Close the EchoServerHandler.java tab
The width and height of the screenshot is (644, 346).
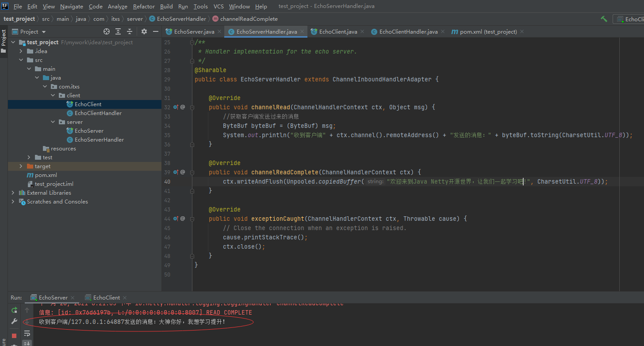tap(303, 31)
